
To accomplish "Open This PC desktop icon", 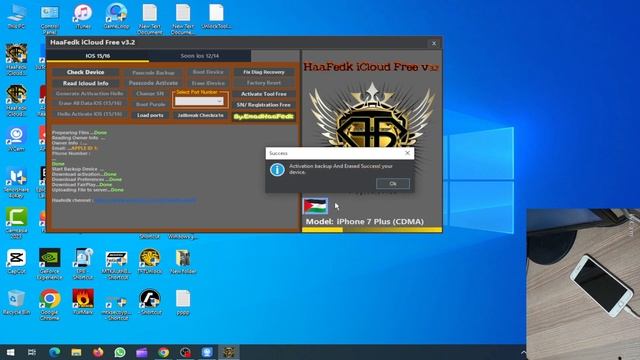I will pyautogui.click(x=16, y=16).
